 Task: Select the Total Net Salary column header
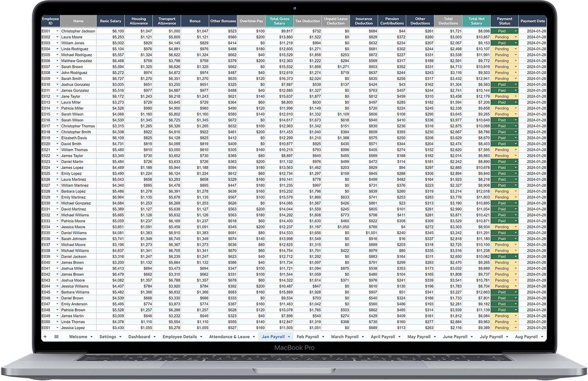[477, 21]
